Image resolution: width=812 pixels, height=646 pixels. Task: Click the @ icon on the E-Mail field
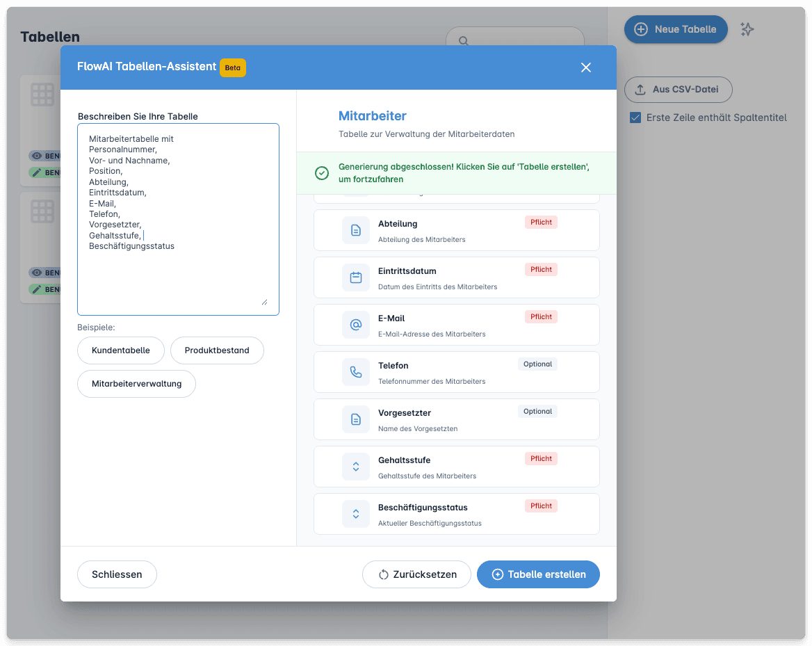point(355,324)
